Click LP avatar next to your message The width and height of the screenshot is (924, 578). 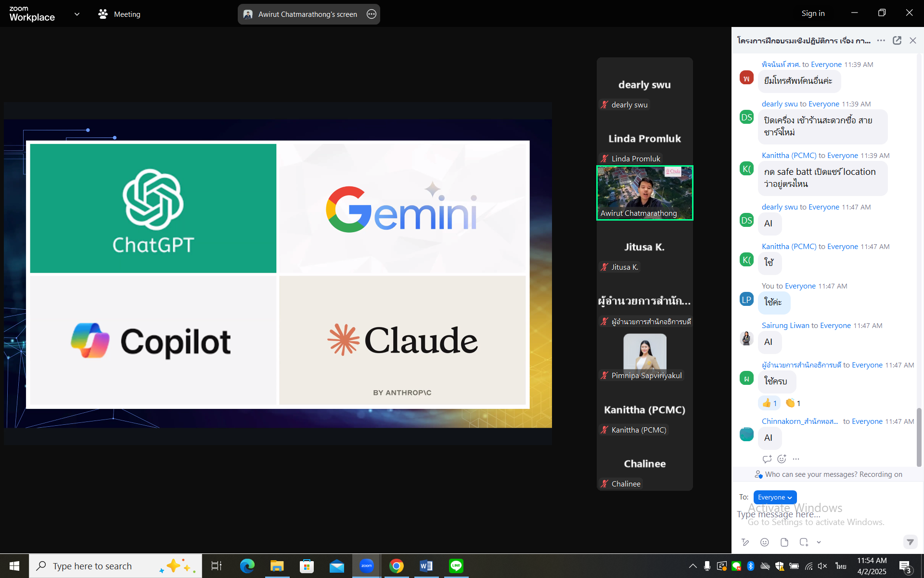tap(746, 299)
